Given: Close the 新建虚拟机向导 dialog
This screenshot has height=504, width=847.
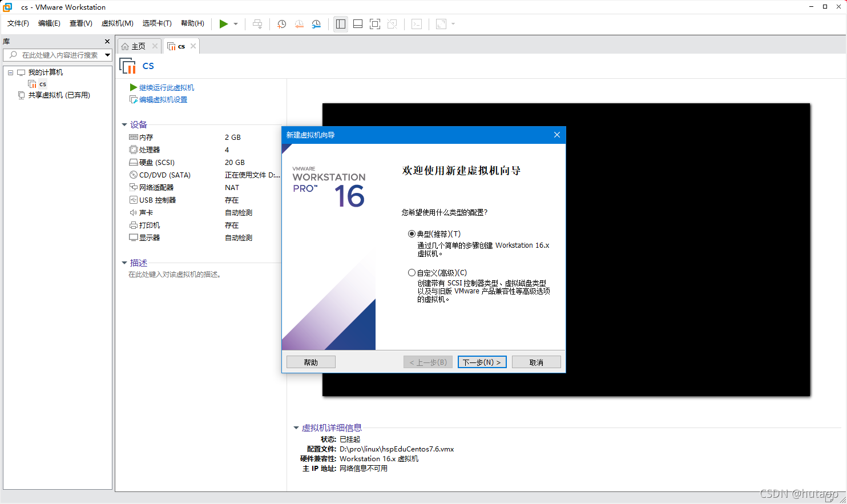Looking at the screenshot, I should point(557,135).
